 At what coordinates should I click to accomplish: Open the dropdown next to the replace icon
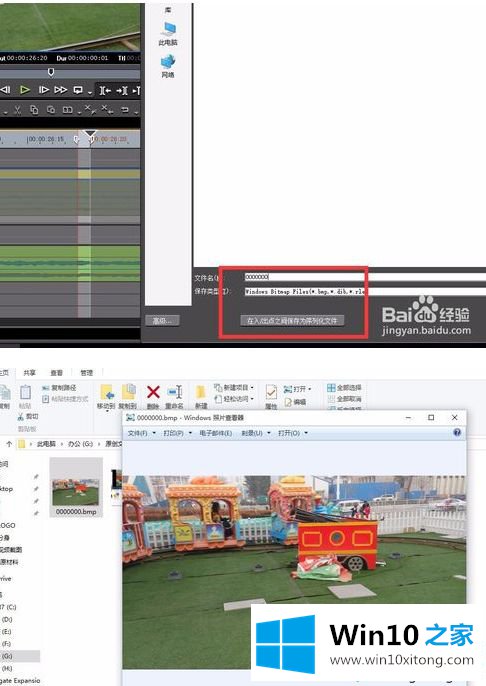(79, 112)
